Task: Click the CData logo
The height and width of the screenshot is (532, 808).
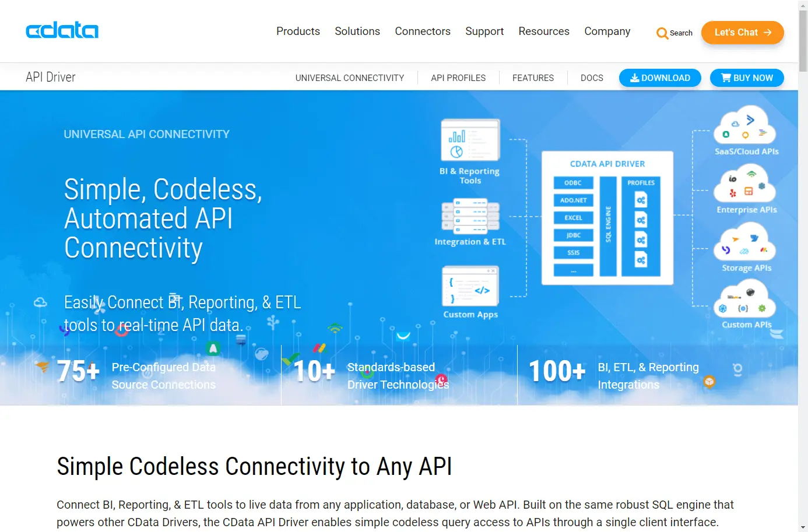Action: coord(62,30)
